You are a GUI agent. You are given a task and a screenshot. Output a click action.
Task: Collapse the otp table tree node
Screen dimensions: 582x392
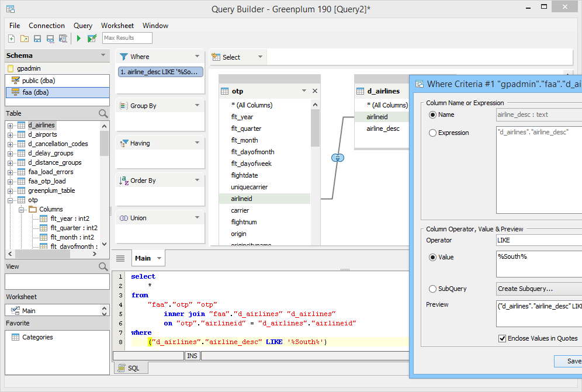pos(11,200)
